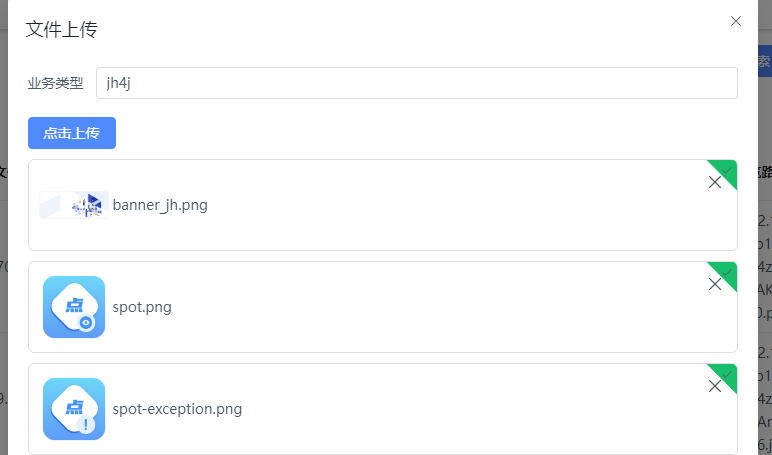Image resolution: width=772 pixels, height=455 pixels.
Task: Click the partially hidden blue 索 search button
Action: click(765, 61)
